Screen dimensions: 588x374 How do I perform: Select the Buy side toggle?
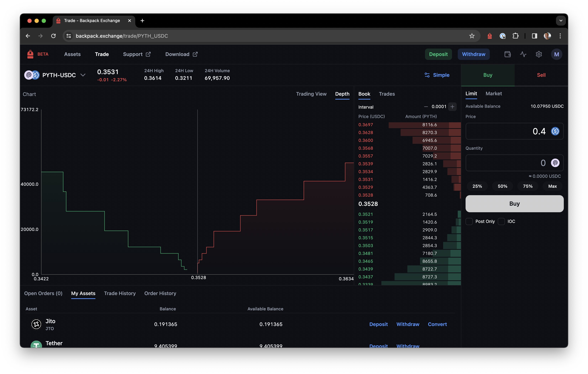[488, 75]
